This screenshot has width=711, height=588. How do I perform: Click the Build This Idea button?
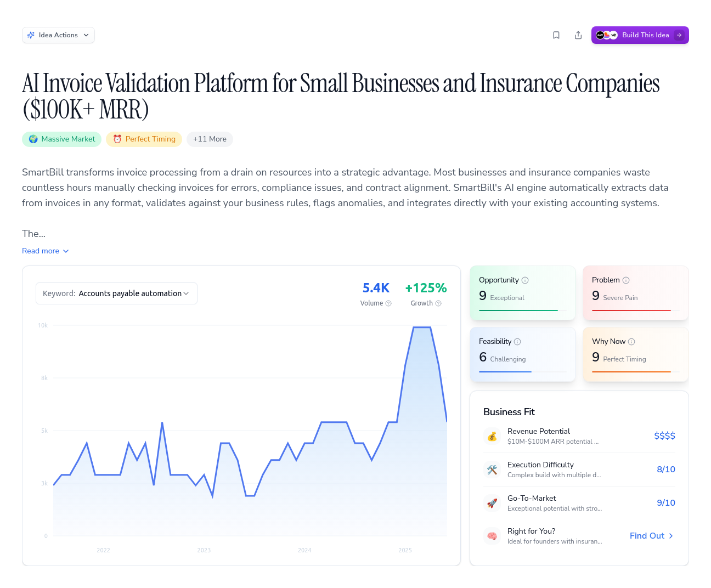point(640,35)
